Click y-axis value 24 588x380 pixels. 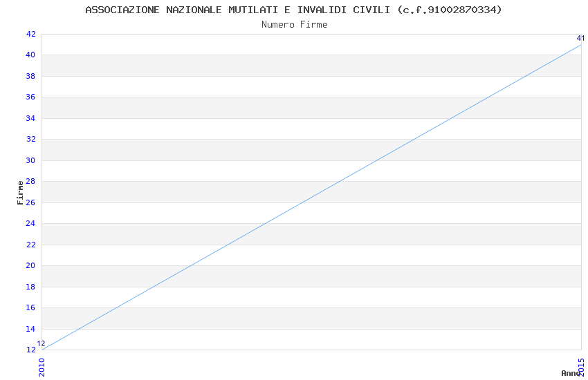point(30,223)
